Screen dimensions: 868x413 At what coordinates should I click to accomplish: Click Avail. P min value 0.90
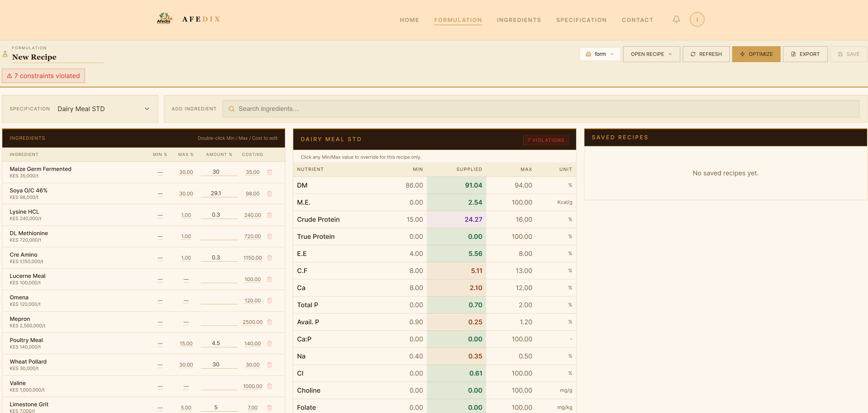tap(416, 322)
